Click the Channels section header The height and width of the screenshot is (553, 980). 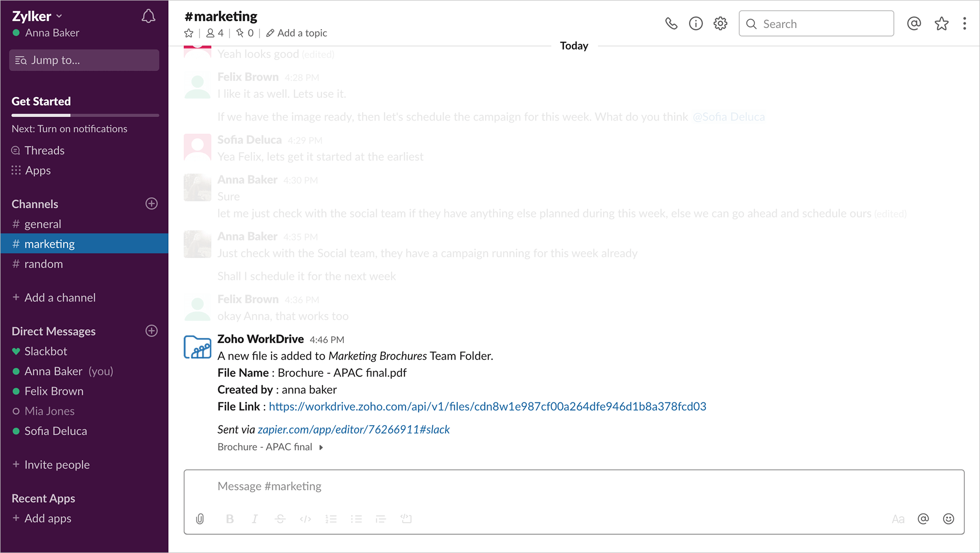(35, 204)
